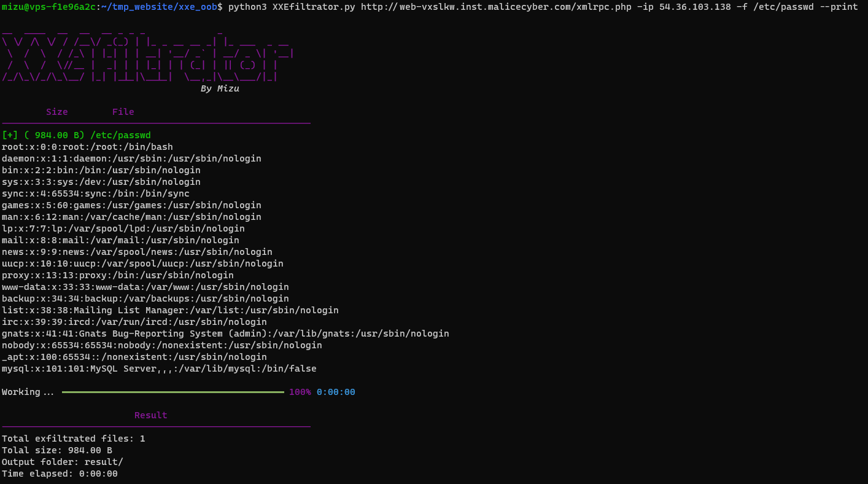The height and width of the screenshot is (484, 868).
Task: Select the root:x:0:0 passwd line
Action: (87, 147)
